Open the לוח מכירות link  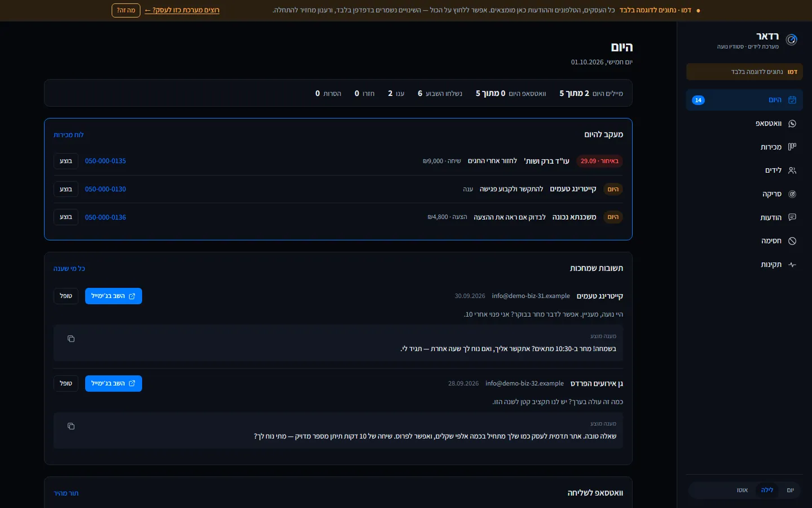pos(69,135)
